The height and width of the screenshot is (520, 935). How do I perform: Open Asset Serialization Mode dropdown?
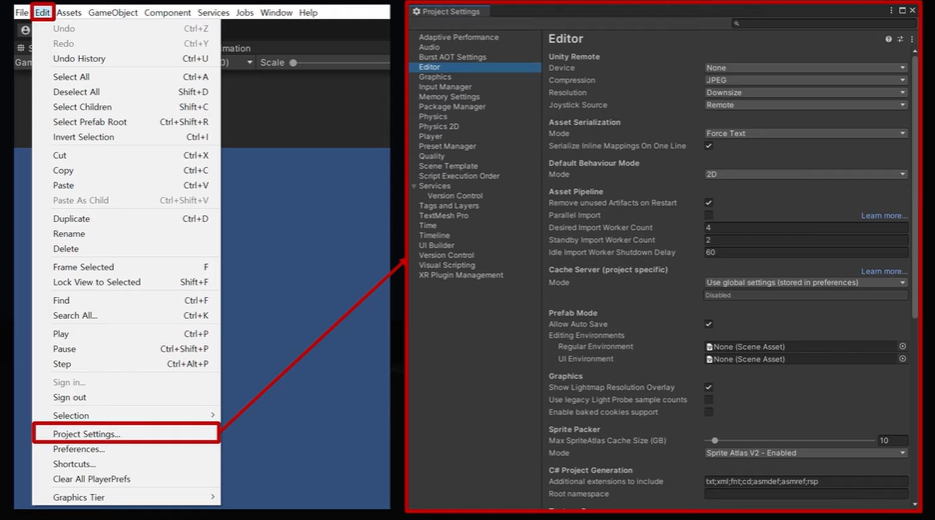click(x=806, y=134)
